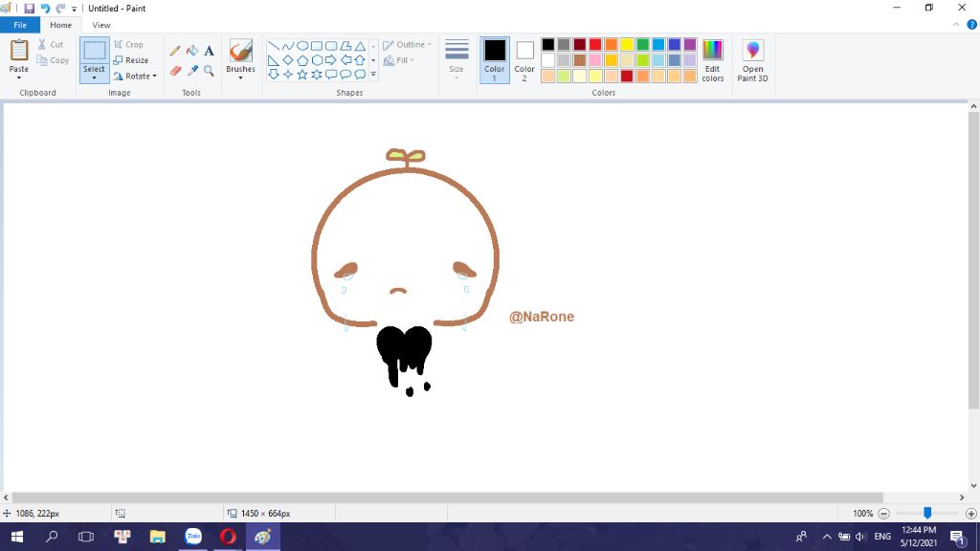Select the Pencil tool
The height and width of the screenshot is (551, 980).
pos(175,51)
